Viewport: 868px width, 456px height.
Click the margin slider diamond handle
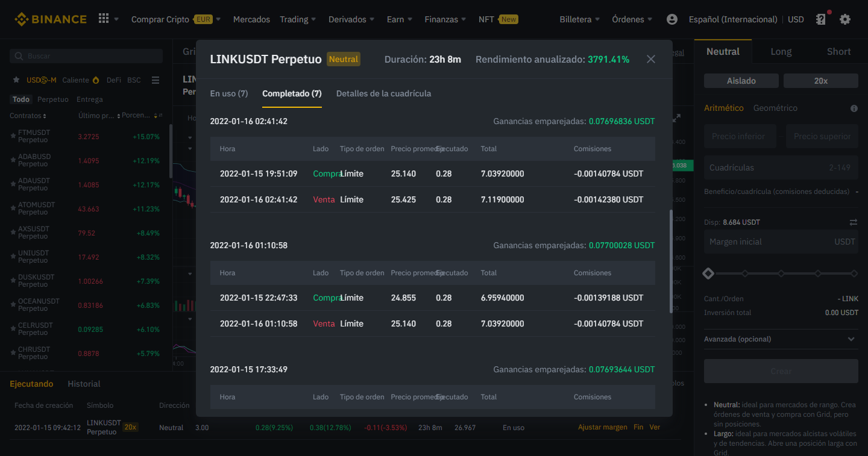click(x=708, y=273)
